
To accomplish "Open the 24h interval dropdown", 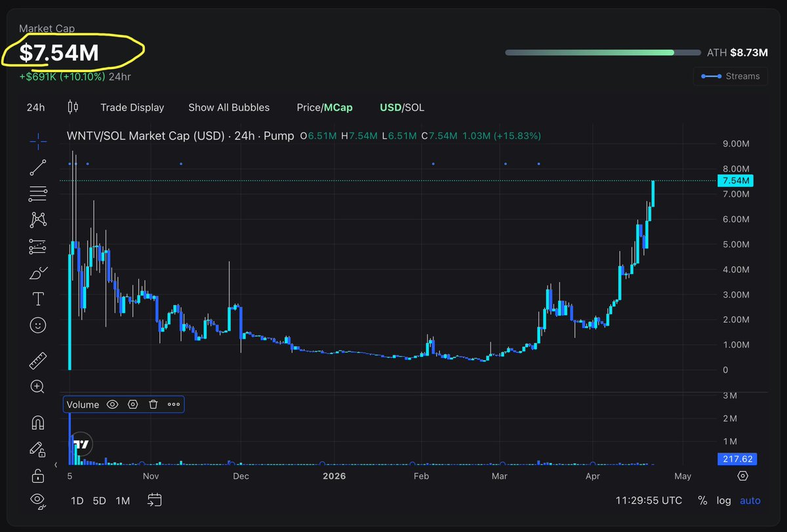I will coord(35,108).
